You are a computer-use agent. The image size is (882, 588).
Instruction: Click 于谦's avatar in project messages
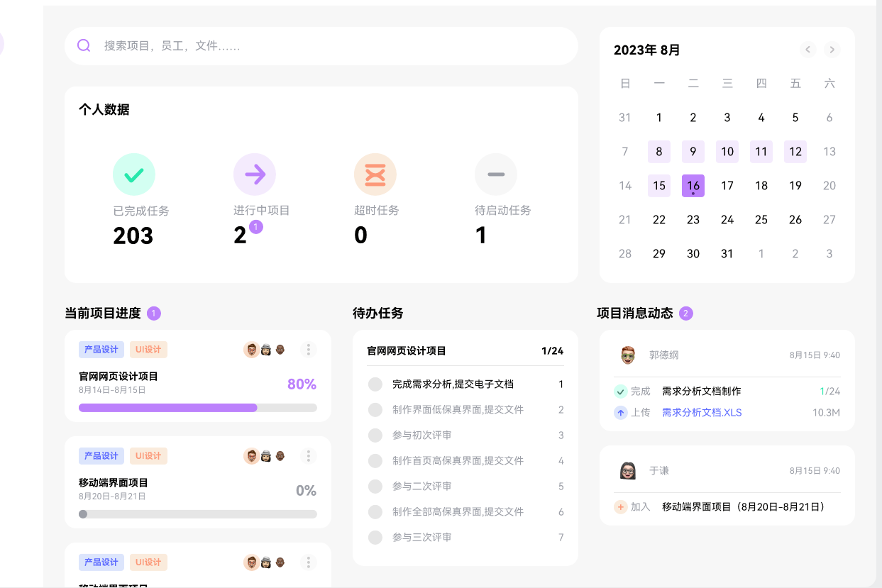(x=627, y=470)
